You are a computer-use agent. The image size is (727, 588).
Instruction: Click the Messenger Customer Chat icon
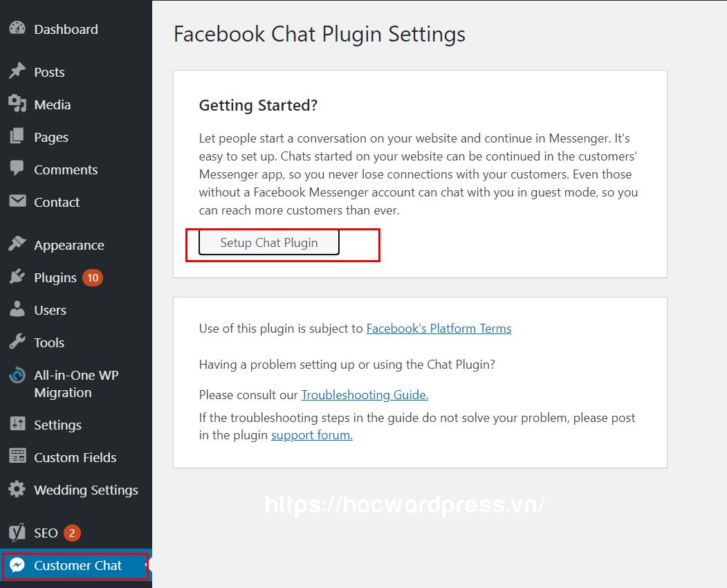pyautogui.click(x=17, y=565)
